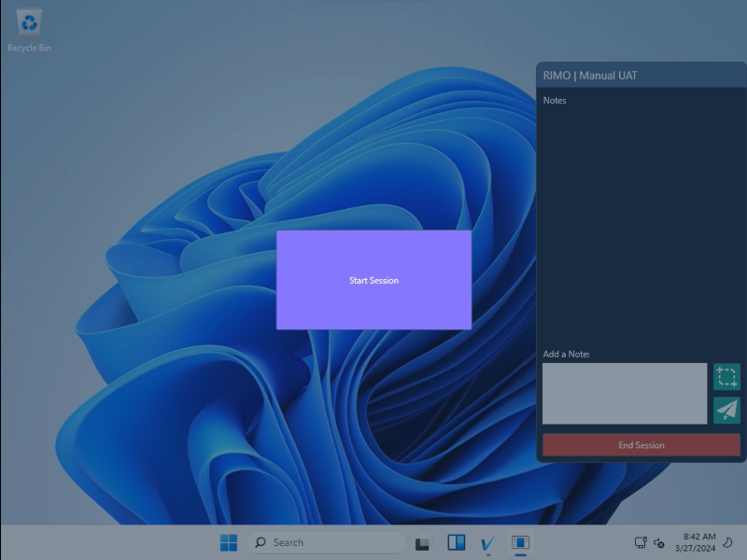Open Task View from the taskbar
This screenshot has width=747, height=560.
point(422,543)
